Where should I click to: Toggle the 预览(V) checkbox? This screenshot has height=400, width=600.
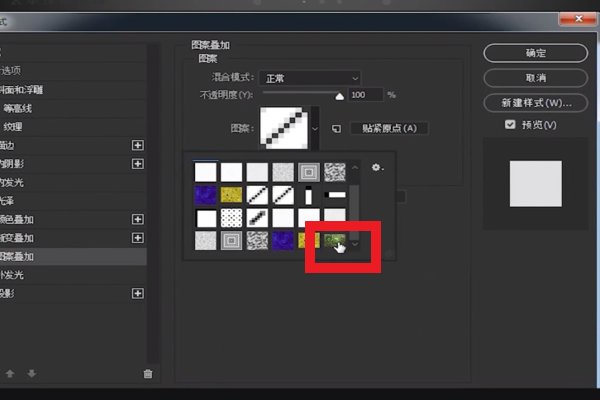[510, 124]
